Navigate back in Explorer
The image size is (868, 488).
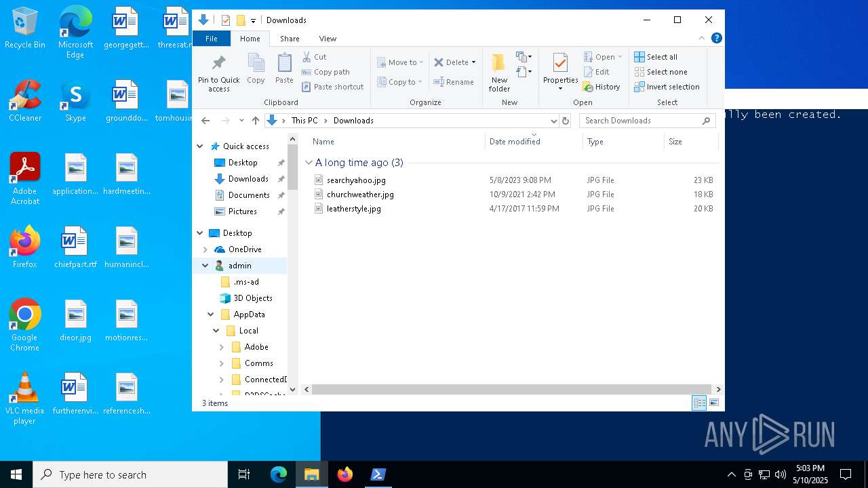pos(206,121)
